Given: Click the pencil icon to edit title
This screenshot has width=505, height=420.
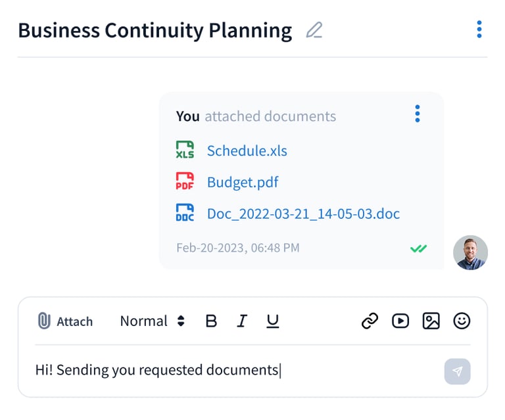Looking at the screenshot, I should pos(314,30).
